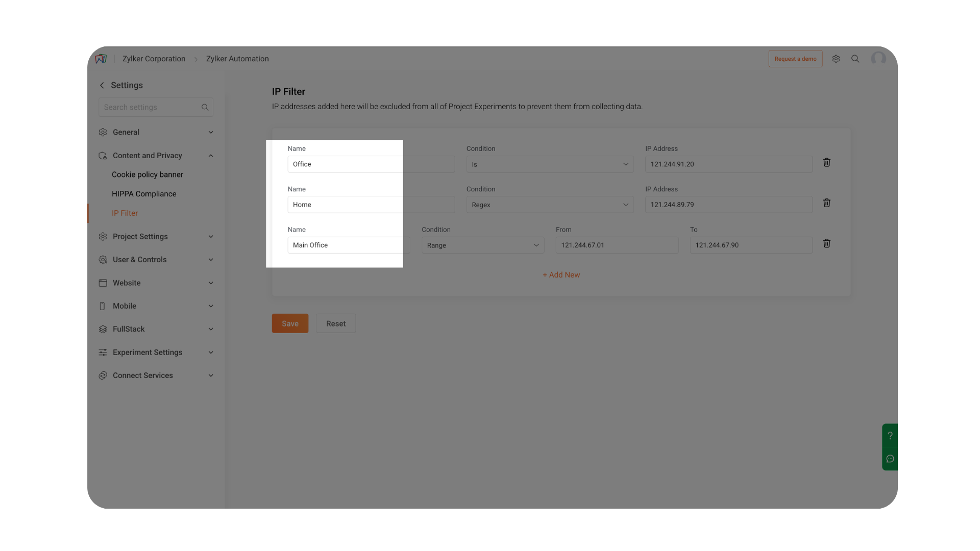
Task: Open the top-bar search icon
Action: (855, 59)
